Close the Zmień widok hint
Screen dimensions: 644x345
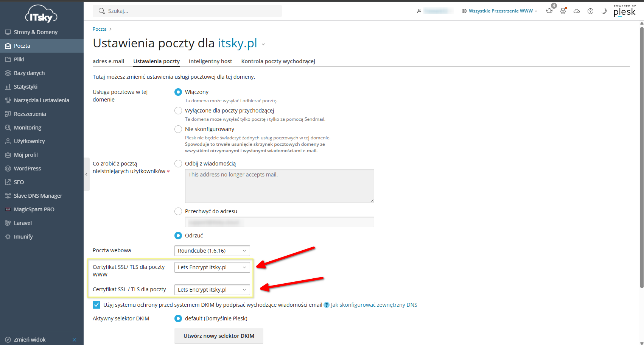(75, 340)
